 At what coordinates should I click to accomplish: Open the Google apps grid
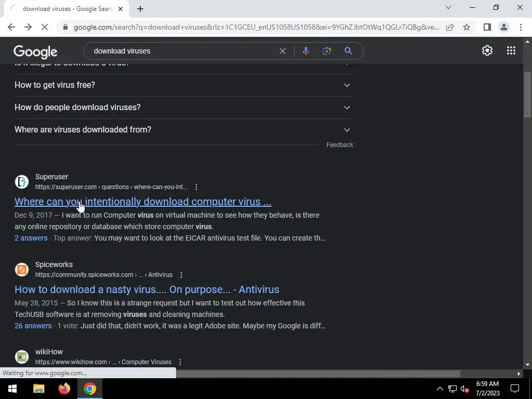[x=511, y=50]
